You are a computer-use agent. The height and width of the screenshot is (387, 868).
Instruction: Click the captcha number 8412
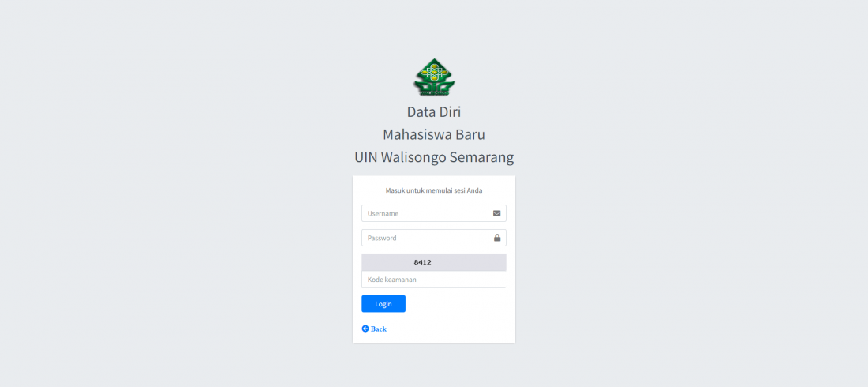pyautogui.click(x=422, y=262)
